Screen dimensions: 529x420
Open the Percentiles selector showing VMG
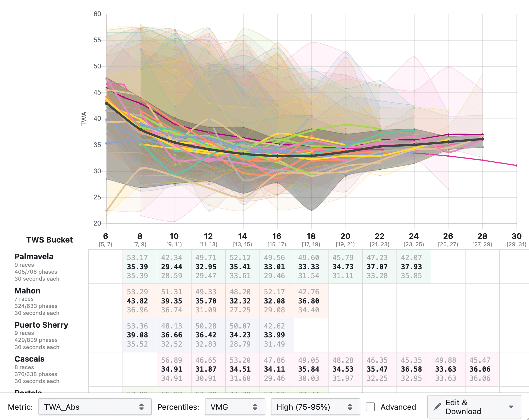pyautogui.click(x=235, y=407)
